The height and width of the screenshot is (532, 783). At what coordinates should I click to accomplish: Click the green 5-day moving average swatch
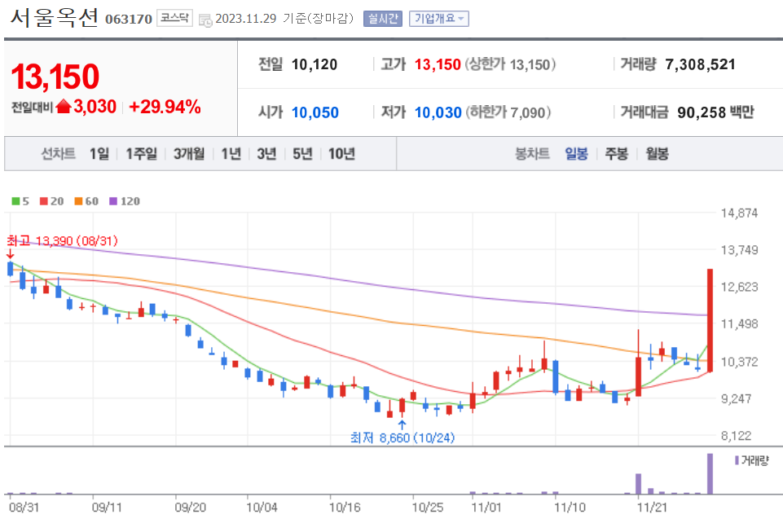pos(15,201)
